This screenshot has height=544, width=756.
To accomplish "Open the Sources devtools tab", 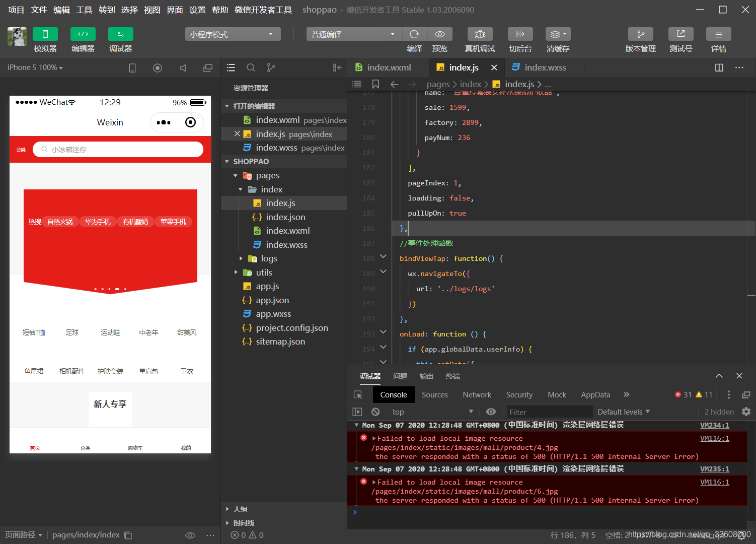I will pos(435,395).
